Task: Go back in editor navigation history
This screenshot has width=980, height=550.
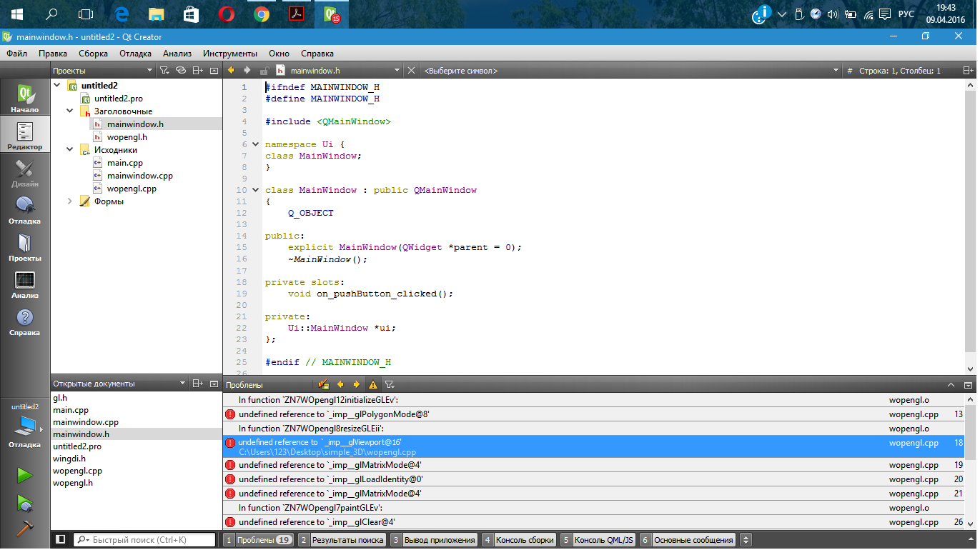Action: click(232, 71)
